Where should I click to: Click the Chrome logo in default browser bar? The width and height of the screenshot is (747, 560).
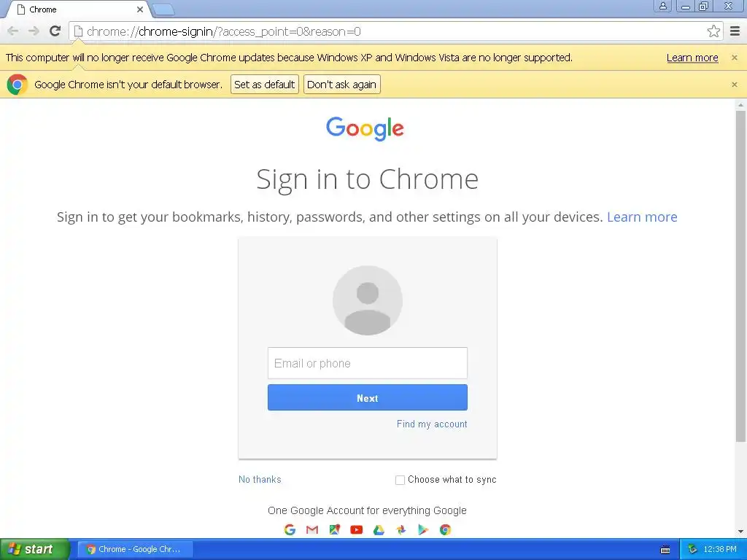coord(18,85)
